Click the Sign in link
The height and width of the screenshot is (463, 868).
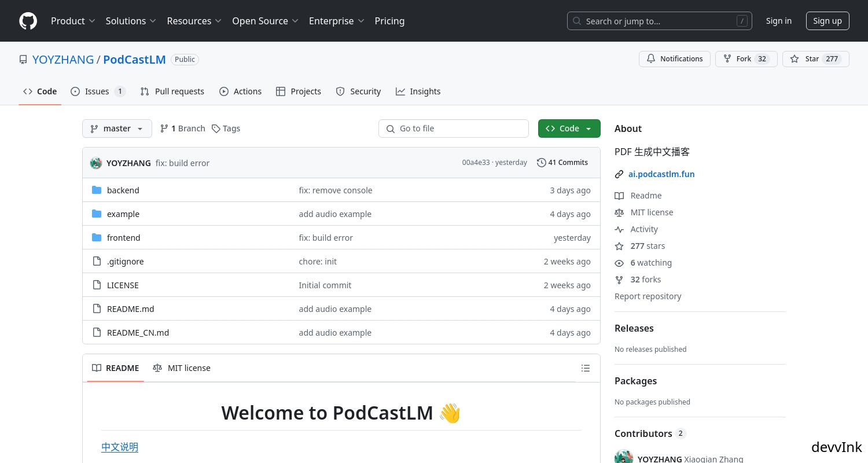(778, 21)
